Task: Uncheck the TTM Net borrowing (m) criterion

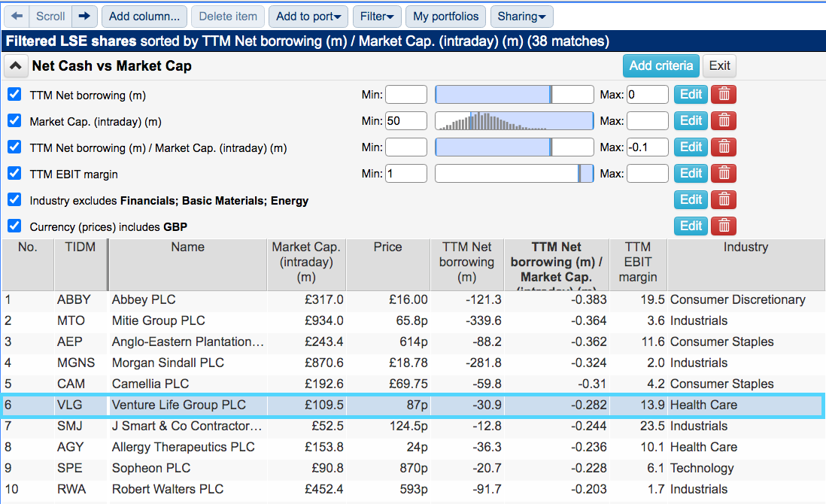Action: (x=14, y=95)
